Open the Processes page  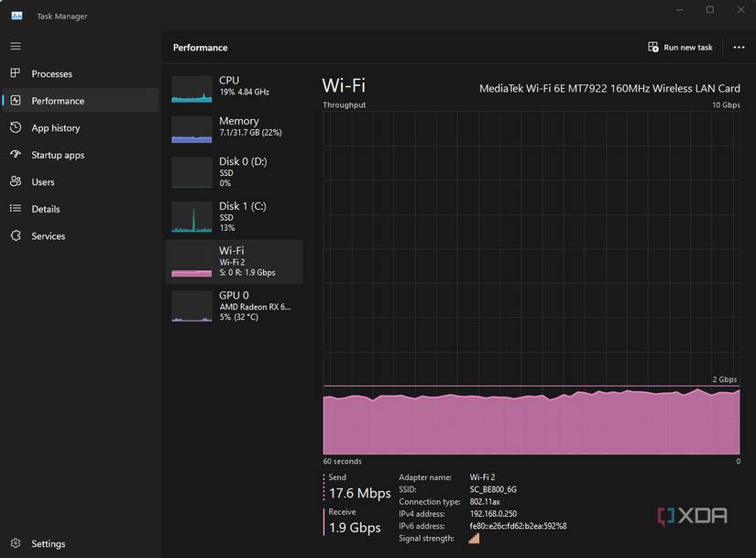[80, 73]
